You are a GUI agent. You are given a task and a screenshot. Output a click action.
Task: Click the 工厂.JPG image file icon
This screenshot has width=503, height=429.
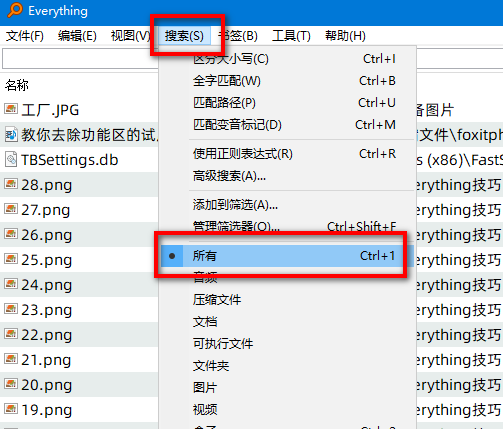pos(11,109)
